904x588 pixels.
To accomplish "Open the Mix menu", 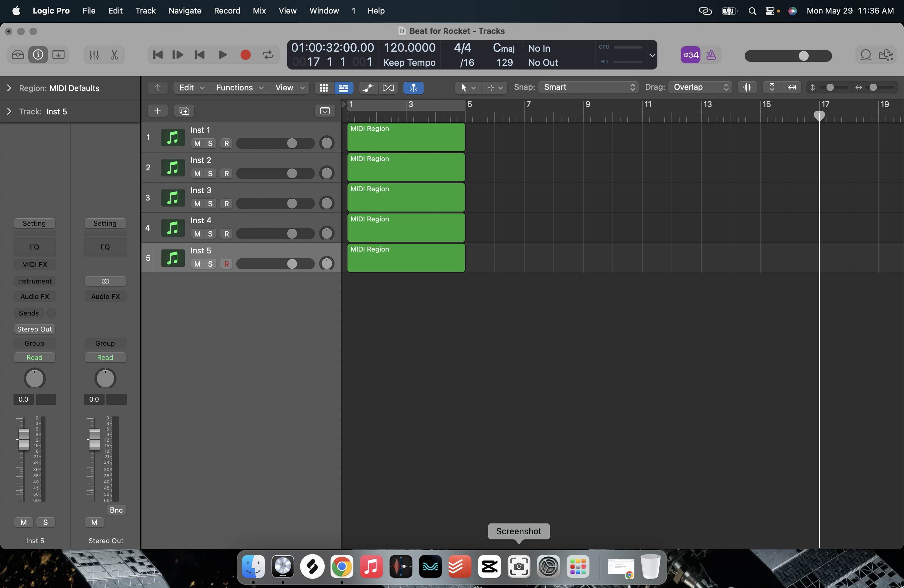I will pos(259,11).
